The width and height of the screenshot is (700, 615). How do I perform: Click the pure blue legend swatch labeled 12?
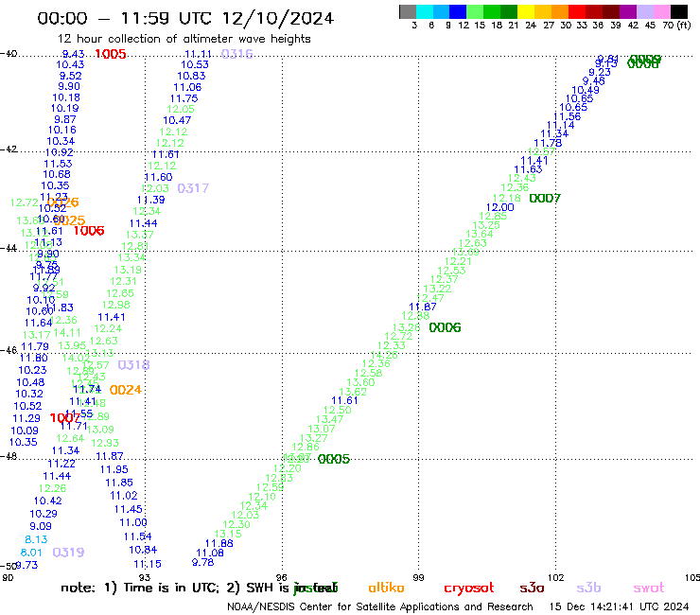[458, 11]
